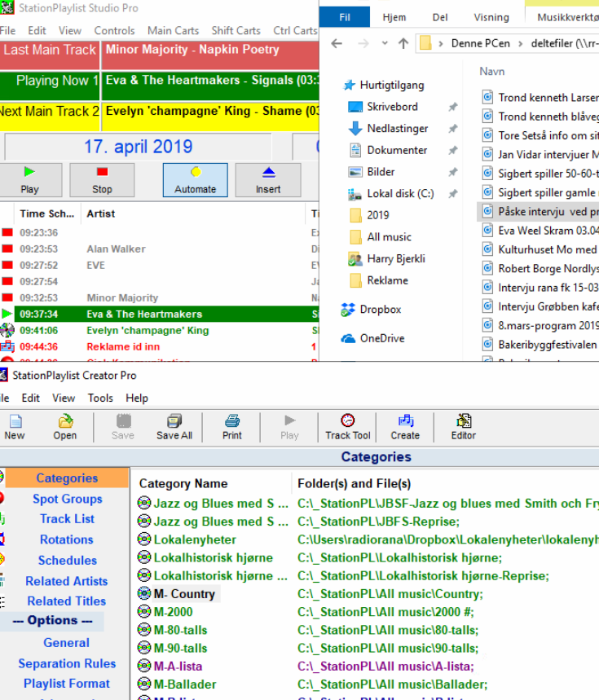Click the greyed Play icon in Creator toolbar

point(289,427)
